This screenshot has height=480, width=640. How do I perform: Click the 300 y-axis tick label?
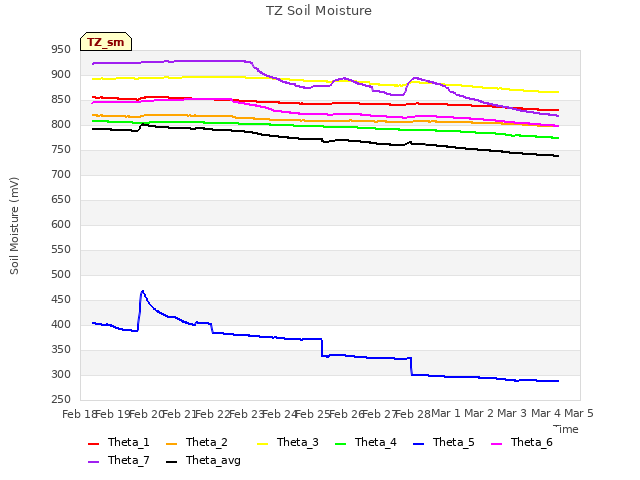click(x=61, y=374)
